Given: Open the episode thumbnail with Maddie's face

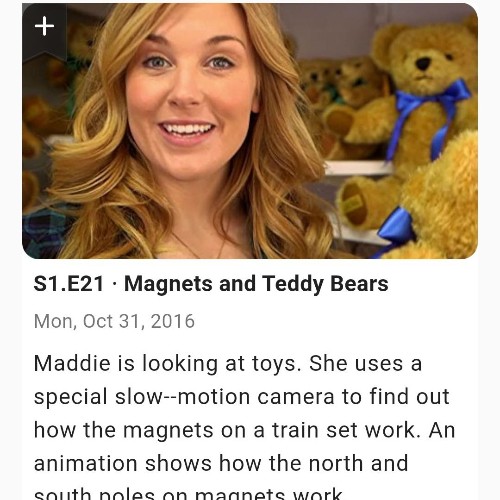Looking at the screenshot, I should (250, 131).
